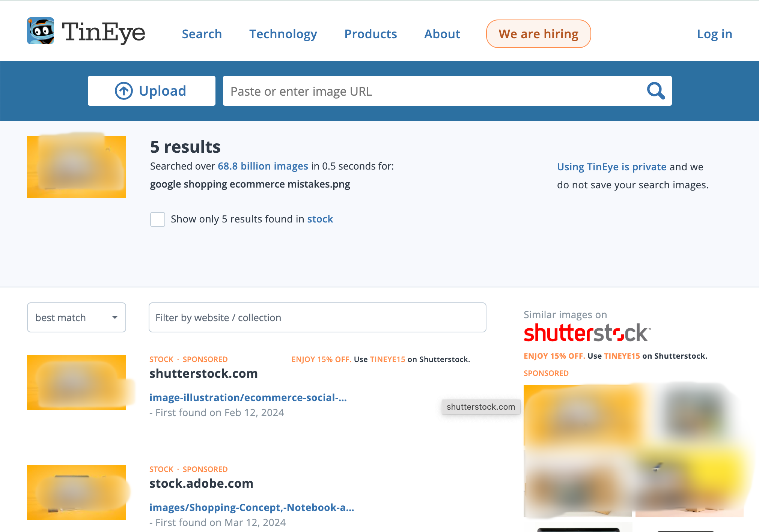The width and height of the screenshot is (759, 532).
Task: Click the TinEye robot logo icon
Action: coord(41,31)
